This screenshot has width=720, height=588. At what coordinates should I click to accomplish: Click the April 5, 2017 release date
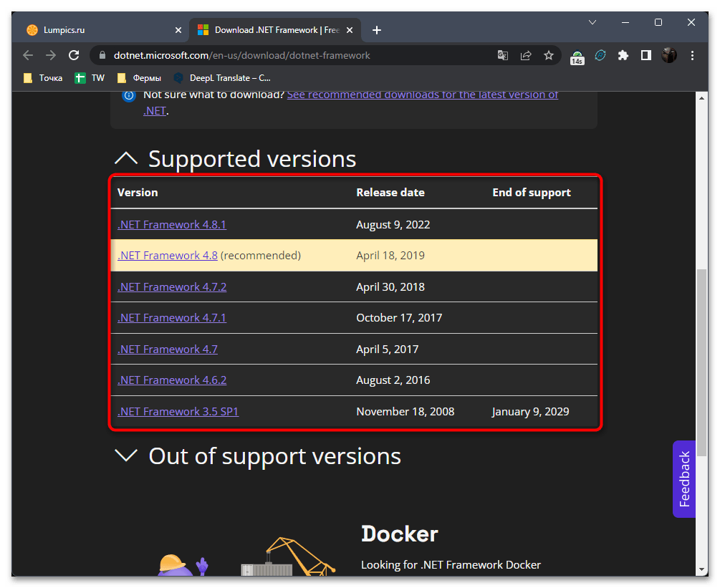click(x=387, y=350)
